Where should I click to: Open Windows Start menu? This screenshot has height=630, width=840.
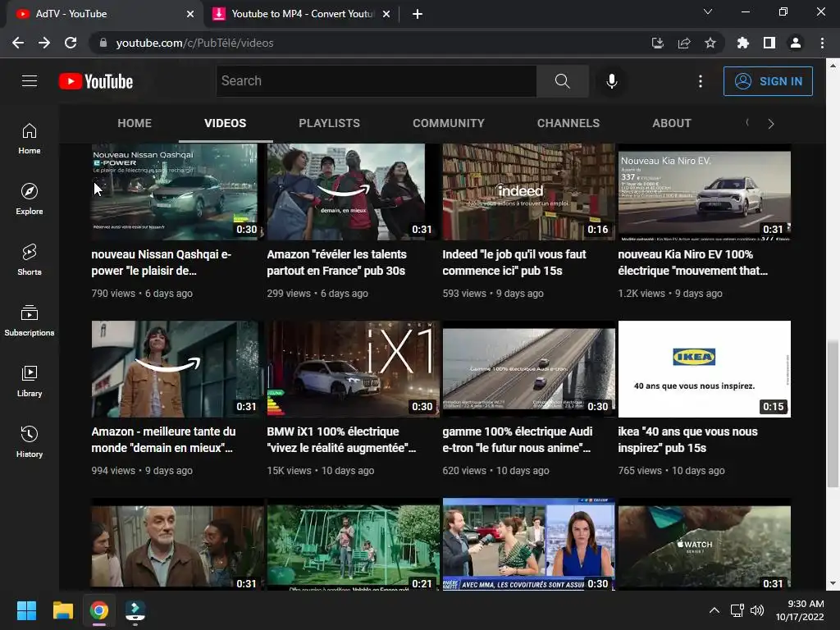26,610
